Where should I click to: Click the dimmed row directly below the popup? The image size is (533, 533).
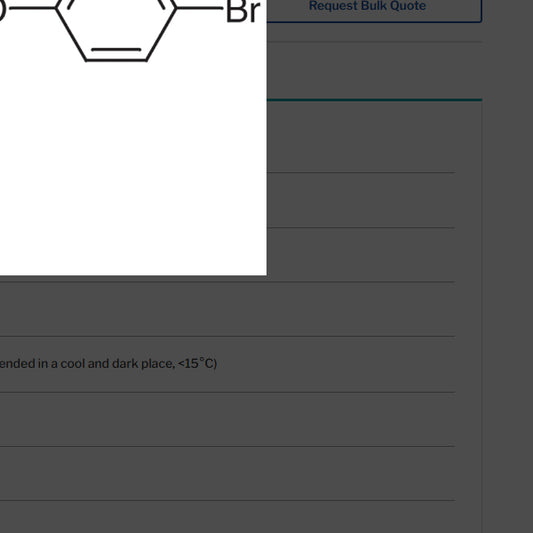(x=228, y=309)
